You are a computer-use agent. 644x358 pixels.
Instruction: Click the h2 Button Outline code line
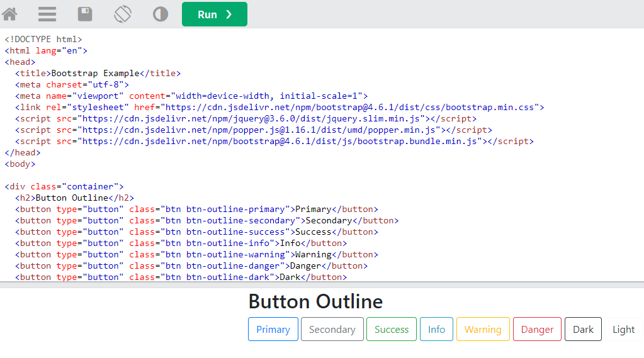74,198
